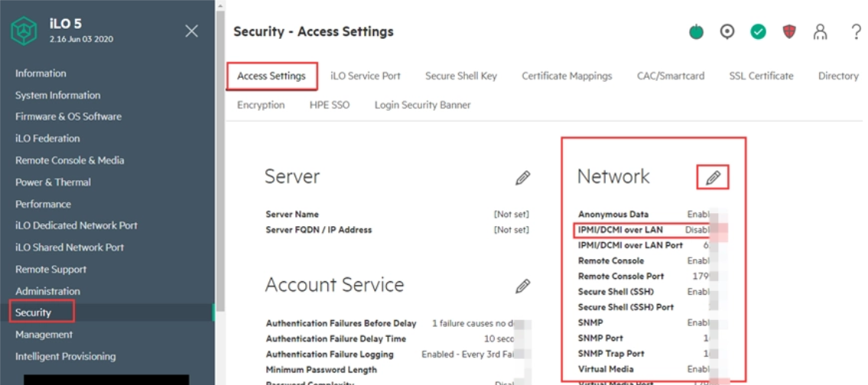Click the Virtual Media label
Image resolution: width=868 pixels, height=385 pixels.
tap(606, 369)
